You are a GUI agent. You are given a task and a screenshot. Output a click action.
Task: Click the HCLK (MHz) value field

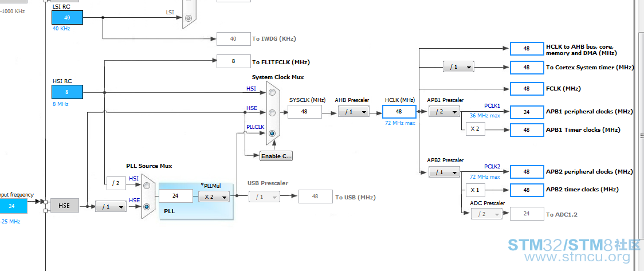point(399,111)
